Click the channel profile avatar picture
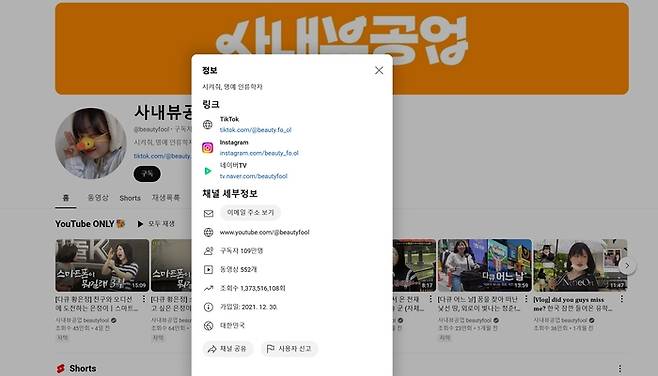 click(x=91, y=144)
